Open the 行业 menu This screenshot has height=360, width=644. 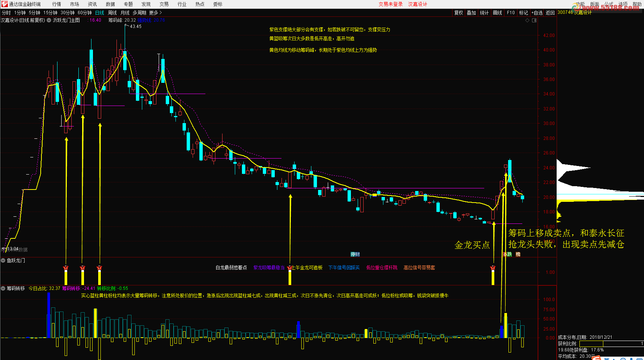[182, 4]
